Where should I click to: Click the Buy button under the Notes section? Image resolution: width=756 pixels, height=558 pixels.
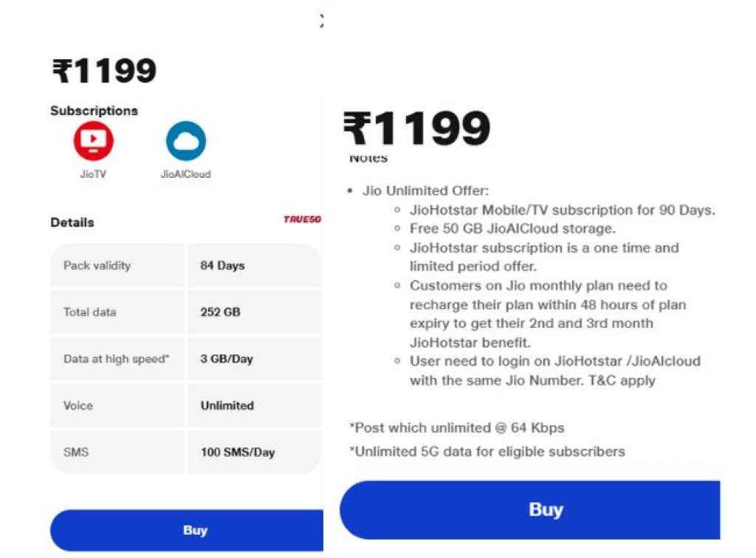point(546,509)
